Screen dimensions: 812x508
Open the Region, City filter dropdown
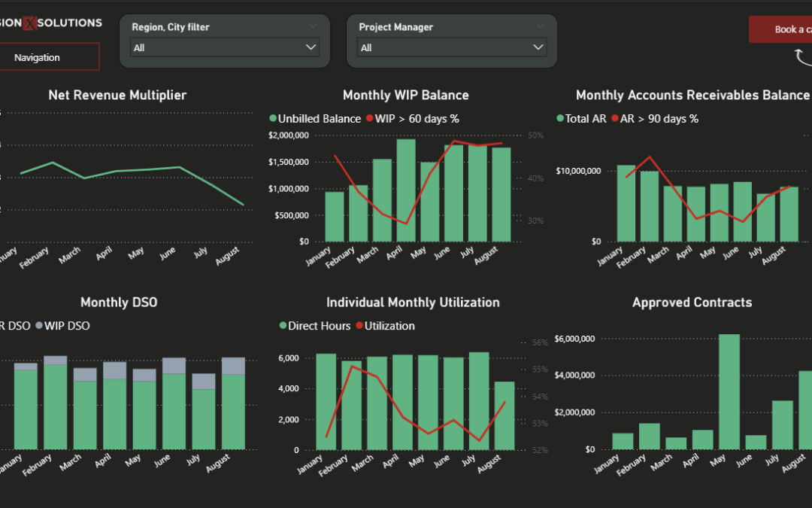point(223,47)
